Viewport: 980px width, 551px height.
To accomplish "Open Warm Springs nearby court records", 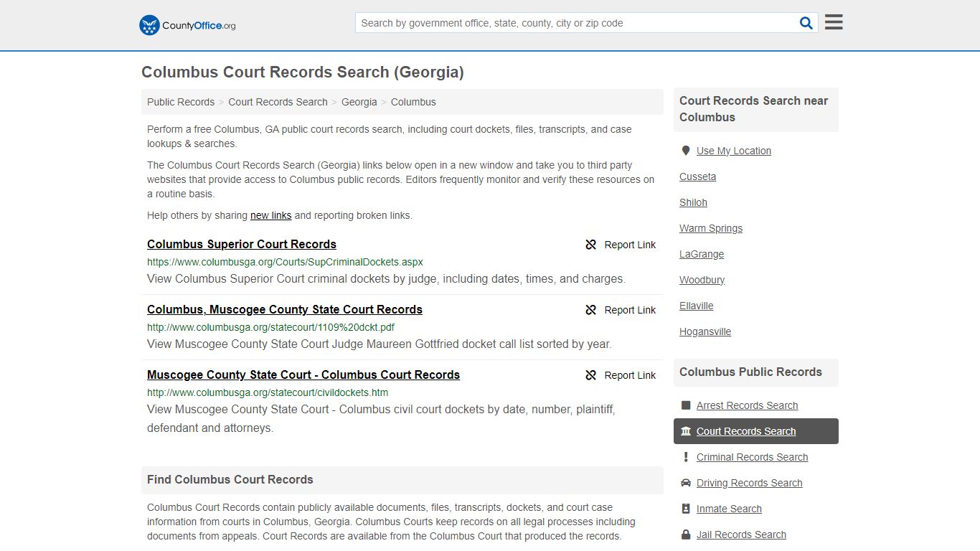I will (x=711, y=228).
